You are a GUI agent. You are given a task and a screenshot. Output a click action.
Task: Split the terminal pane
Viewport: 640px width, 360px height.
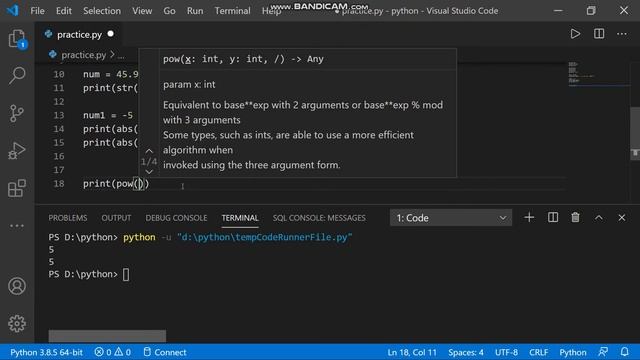pos(553,218)
